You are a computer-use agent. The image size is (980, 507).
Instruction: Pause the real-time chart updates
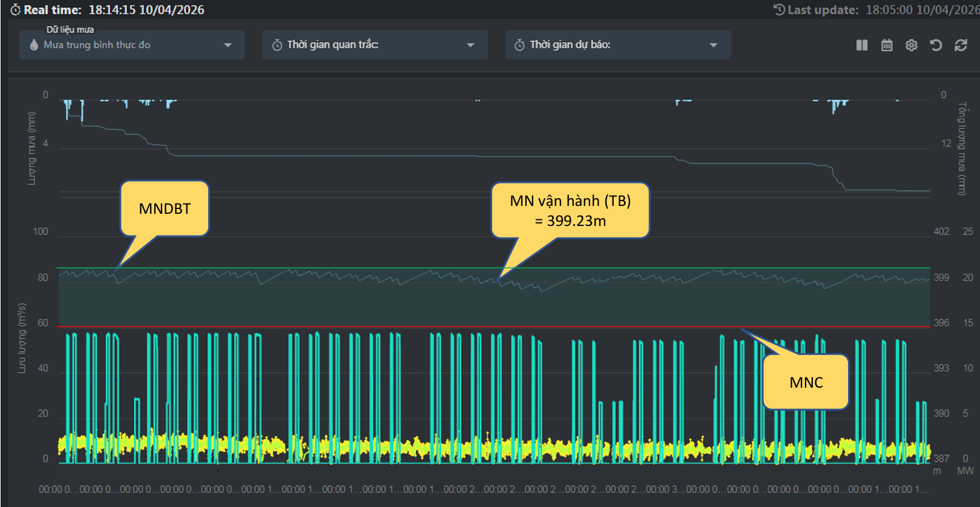pos(862,45)
